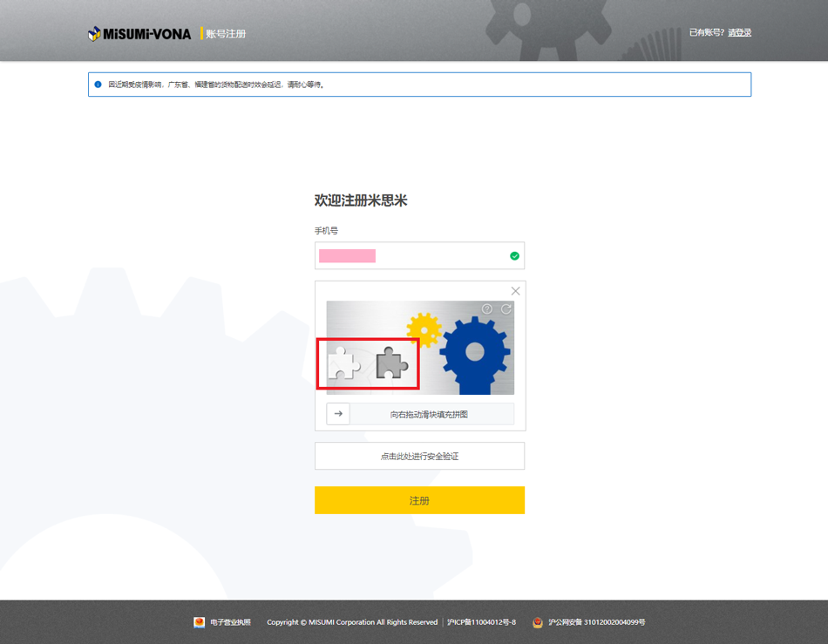Image resolution: width=828 pixels, height=644 pixels.
Task: Refresh the captcha puzzle image
Action: [506, 309]
